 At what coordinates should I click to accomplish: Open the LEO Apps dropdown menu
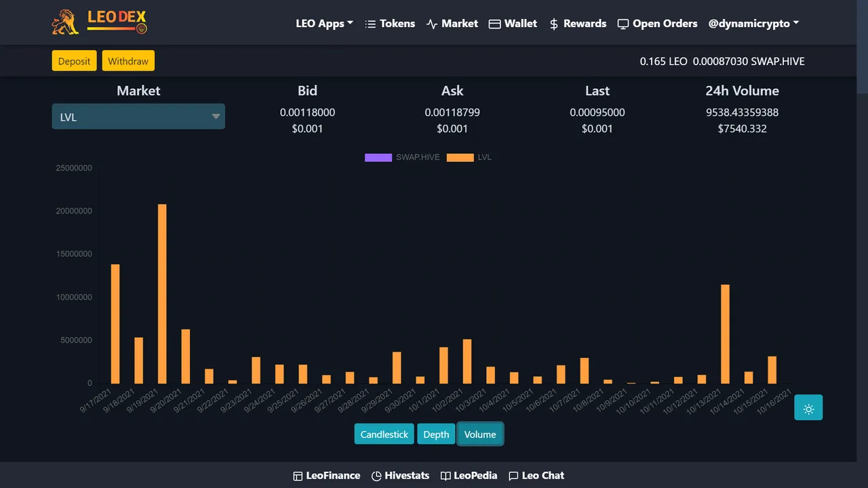[x=324, y=23]
